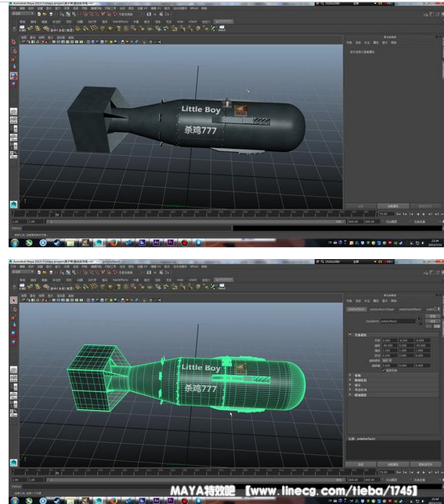Viewport: 444px width, 504px height.
Task: Click New Scene icon in upper status line
Action: (x=39, y=14)
